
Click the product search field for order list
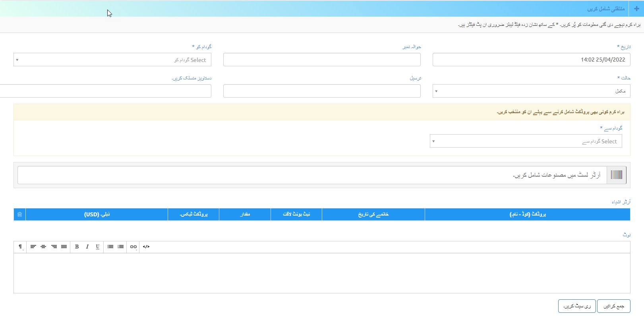[312, 175]
